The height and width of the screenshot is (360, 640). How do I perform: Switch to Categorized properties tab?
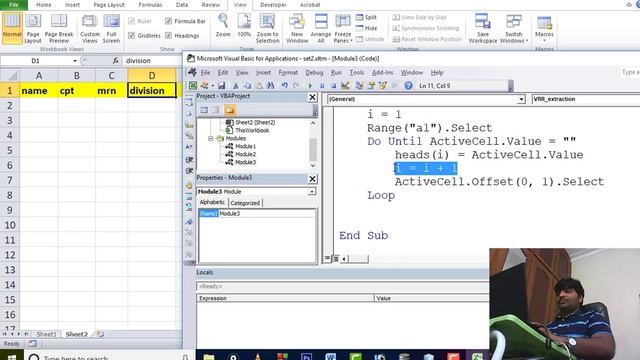coord(245,203)
